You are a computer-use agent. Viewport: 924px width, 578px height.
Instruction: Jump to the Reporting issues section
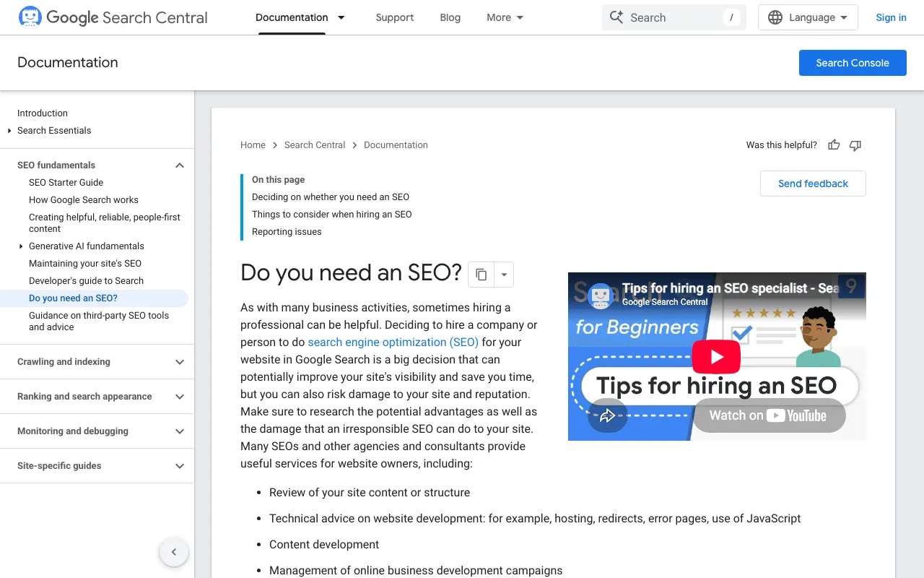287,232
